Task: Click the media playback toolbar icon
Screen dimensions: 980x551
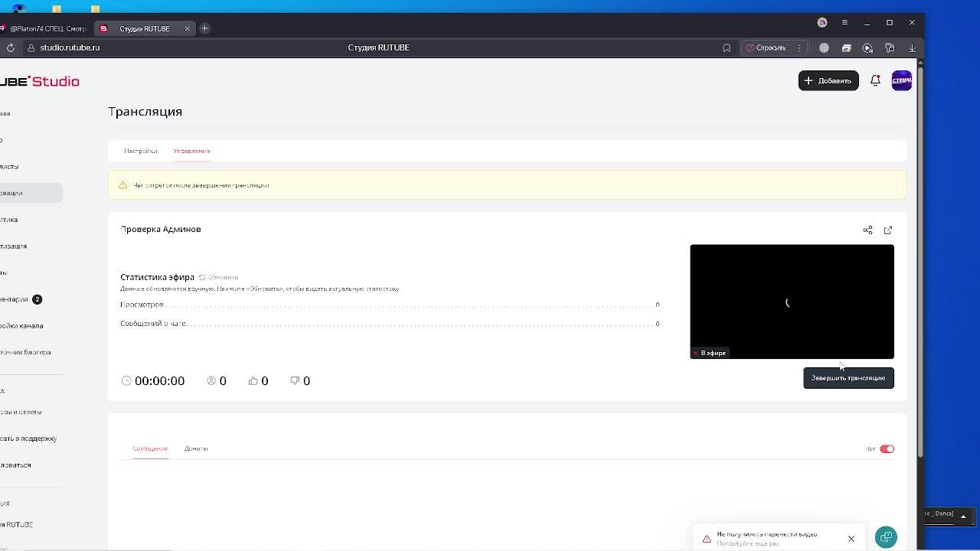Action: tap(867, 47)
